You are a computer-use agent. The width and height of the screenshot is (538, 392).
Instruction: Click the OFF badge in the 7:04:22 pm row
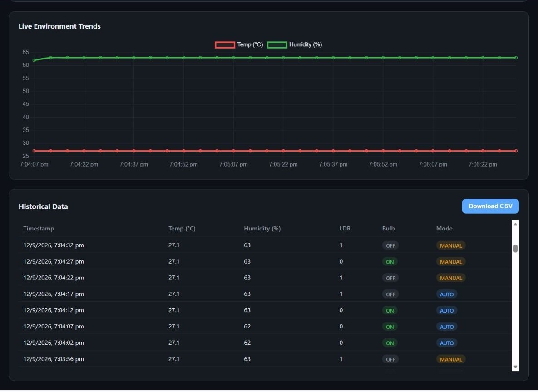coord(390,279)
